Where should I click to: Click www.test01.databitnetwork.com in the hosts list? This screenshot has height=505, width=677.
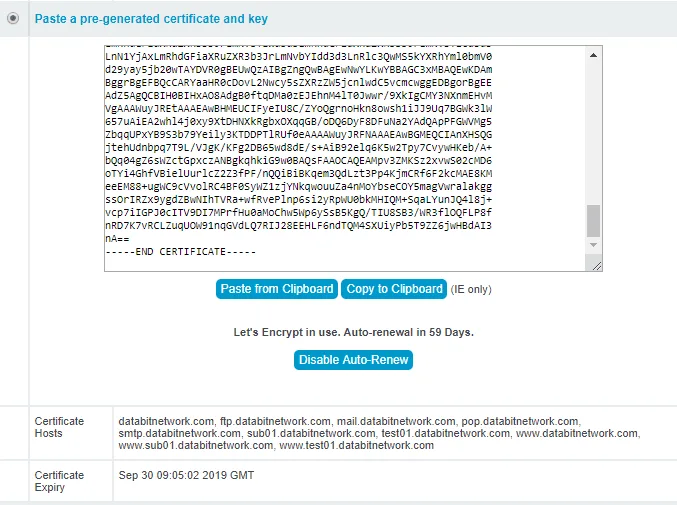click(x=356, y=445)
